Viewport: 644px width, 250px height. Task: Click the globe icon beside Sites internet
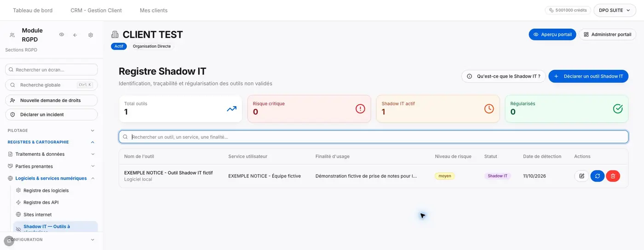(18, 215)
